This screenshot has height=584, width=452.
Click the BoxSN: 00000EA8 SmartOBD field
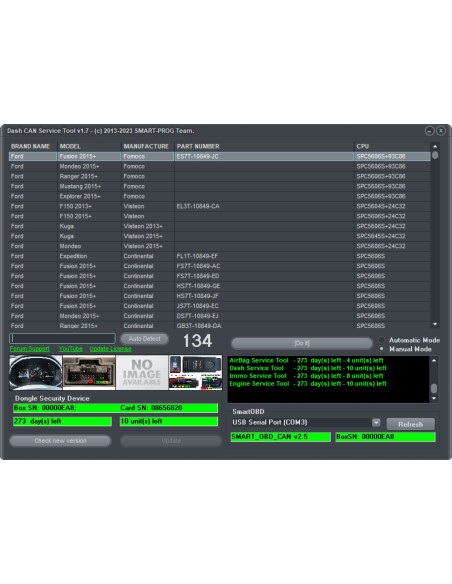coord(385,437)
